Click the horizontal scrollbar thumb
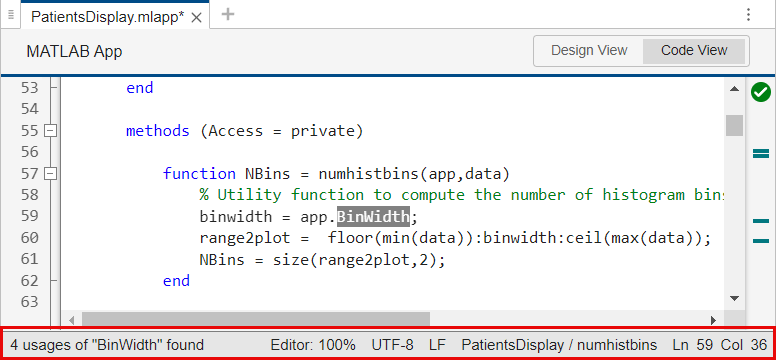The image size is (776, 362). [256, 319]
